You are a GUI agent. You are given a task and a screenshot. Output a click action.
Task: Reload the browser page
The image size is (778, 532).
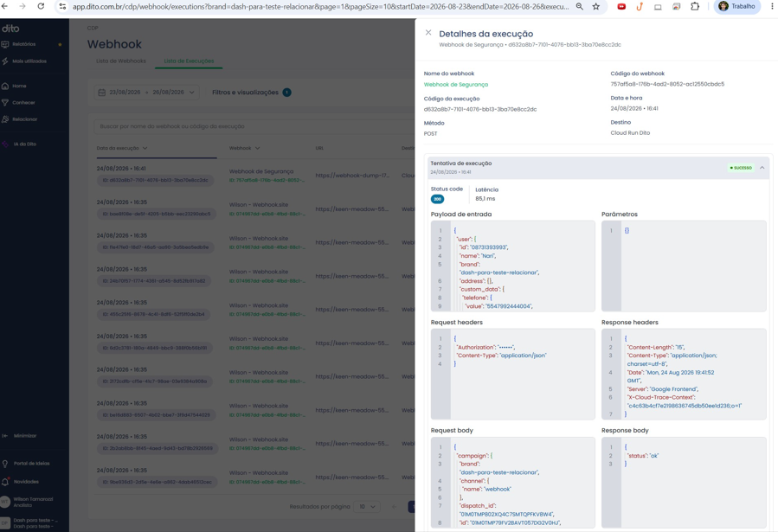(x=41, y=6)
